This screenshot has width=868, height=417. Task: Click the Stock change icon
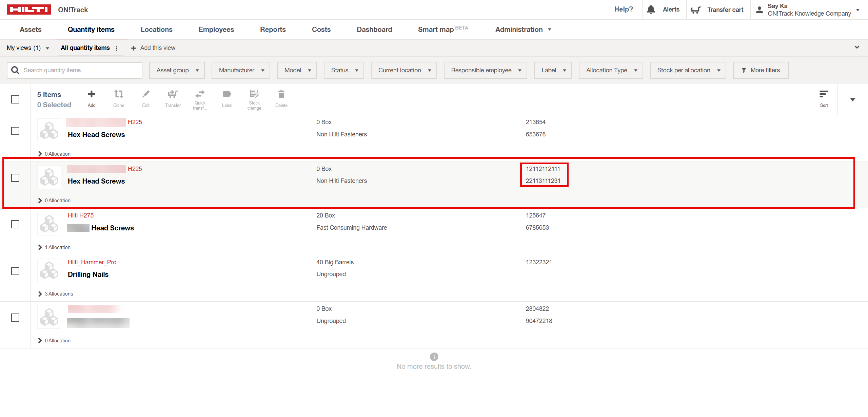(254, 94)
